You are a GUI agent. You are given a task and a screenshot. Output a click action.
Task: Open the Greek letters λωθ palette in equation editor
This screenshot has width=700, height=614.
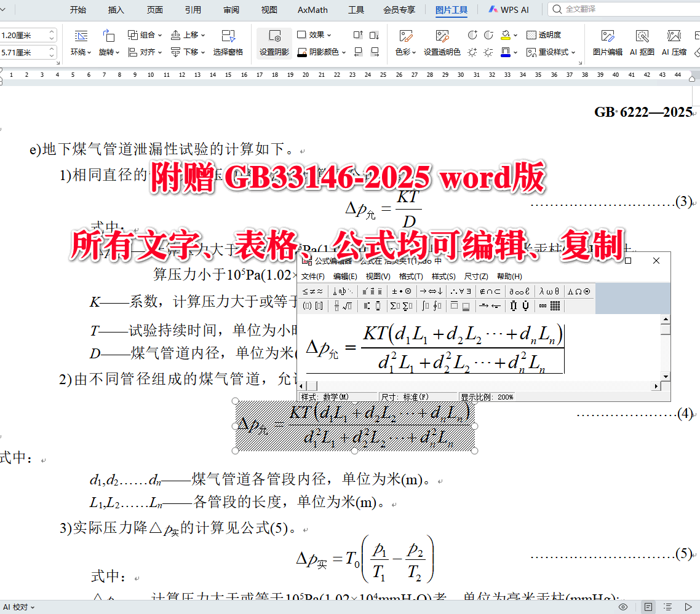547,291
